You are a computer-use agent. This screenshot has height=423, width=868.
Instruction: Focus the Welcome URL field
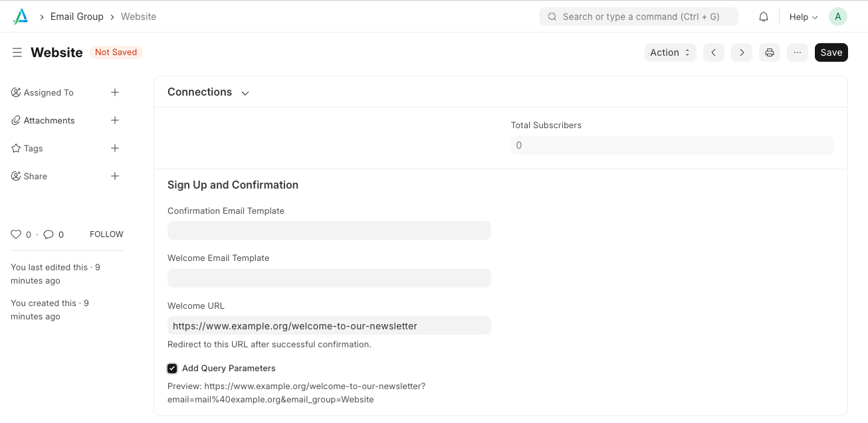(x=329, y=325)
